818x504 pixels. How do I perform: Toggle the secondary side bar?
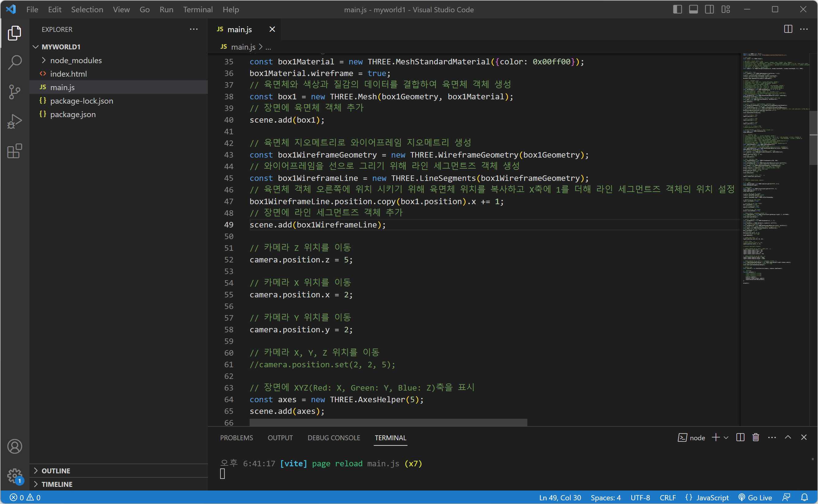click(x=709, y=9)
